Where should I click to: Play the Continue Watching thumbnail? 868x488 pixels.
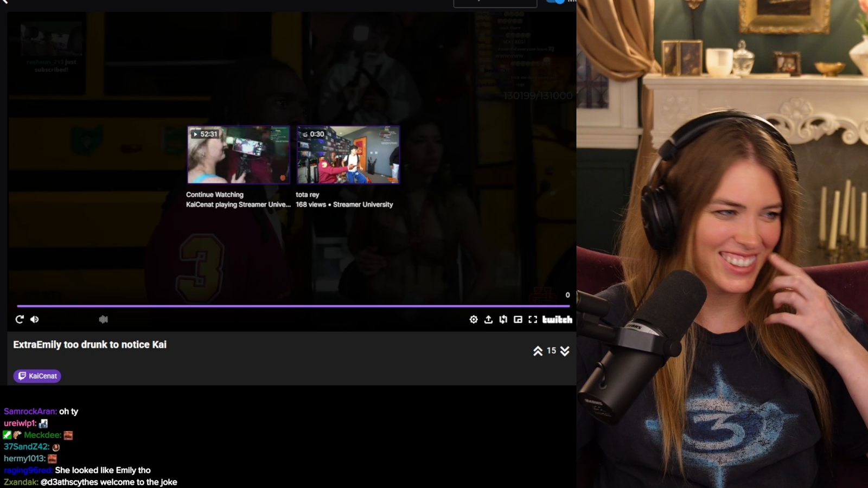[x=239, y=155]
